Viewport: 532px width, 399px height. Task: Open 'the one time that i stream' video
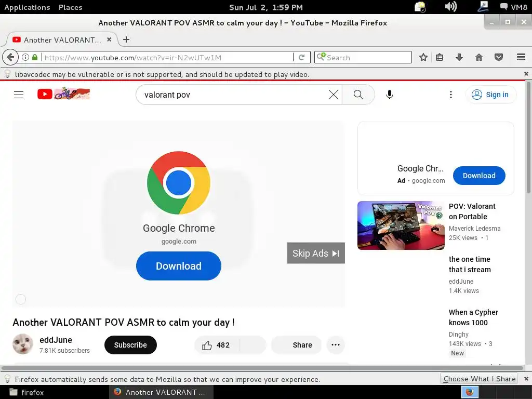pos(470,264)
